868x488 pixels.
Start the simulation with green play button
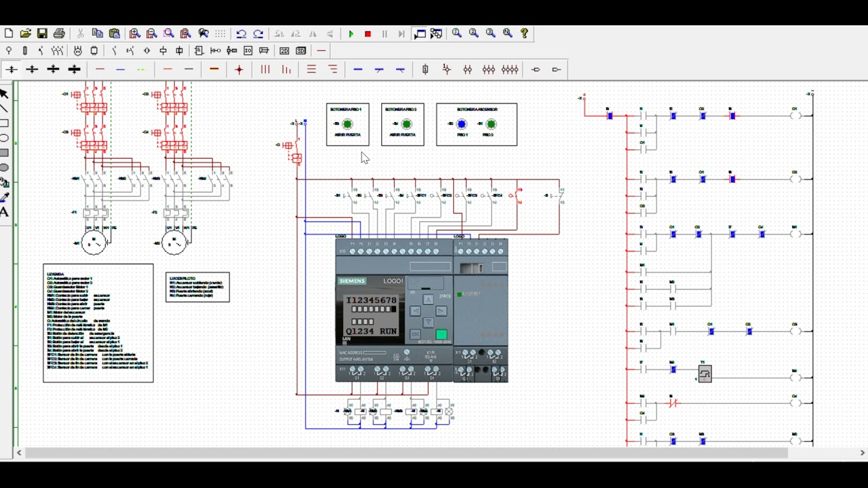pyautogui.click(x=351, y=34)
